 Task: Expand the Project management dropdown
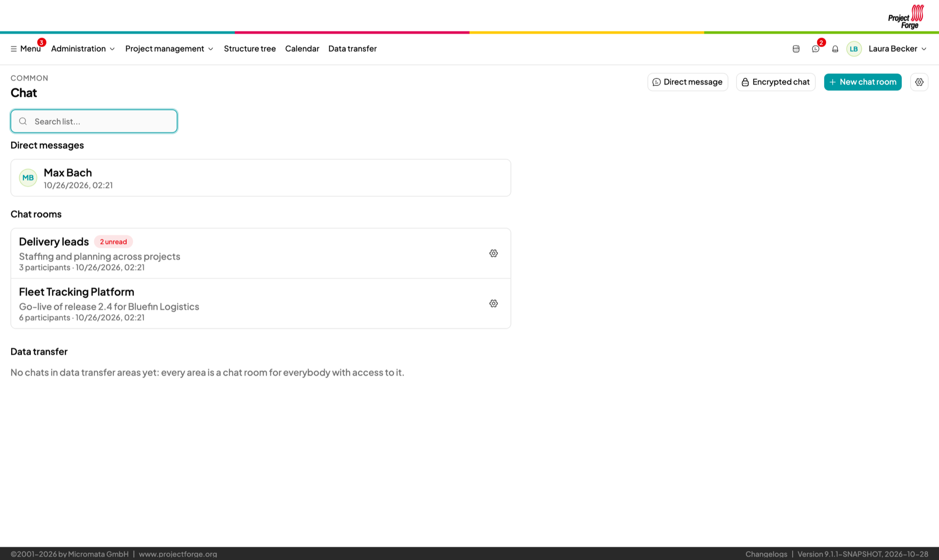[x=169, y=48]
